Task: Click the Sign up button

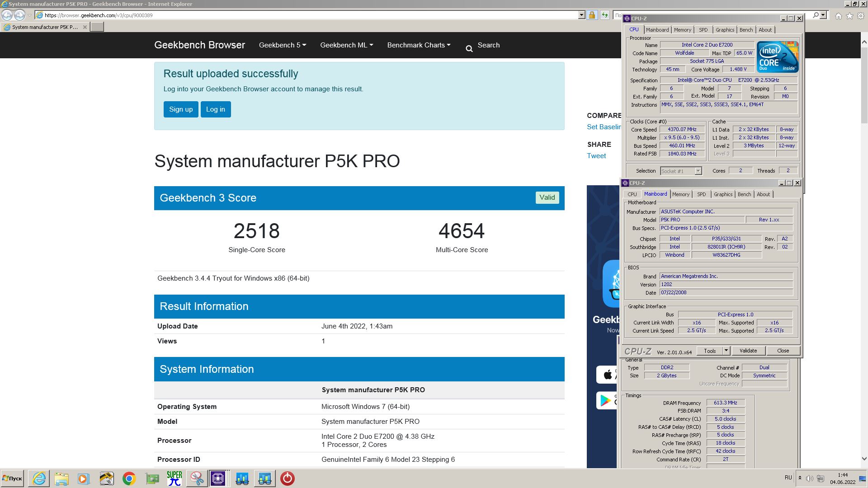Action: click(x=181, y=109)
